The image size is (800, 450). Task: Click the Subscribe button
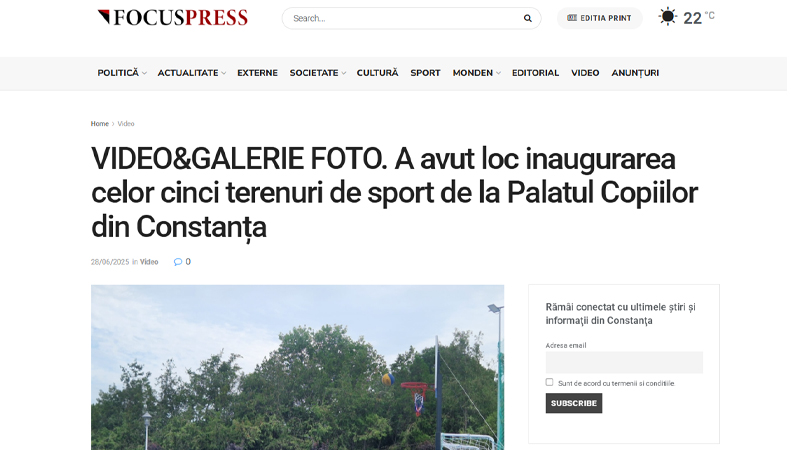click(573, 403)
